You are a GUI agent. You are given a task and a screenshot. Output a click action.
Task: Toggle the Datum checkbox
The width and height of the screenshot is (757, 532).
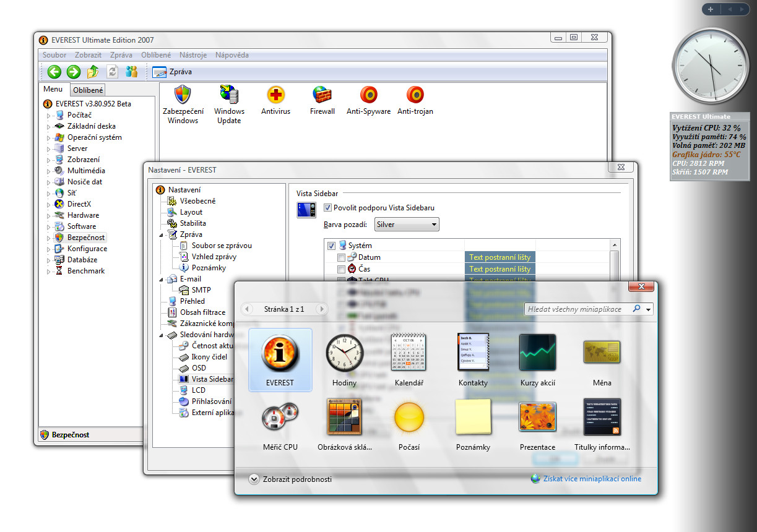(x=341, y=257)
